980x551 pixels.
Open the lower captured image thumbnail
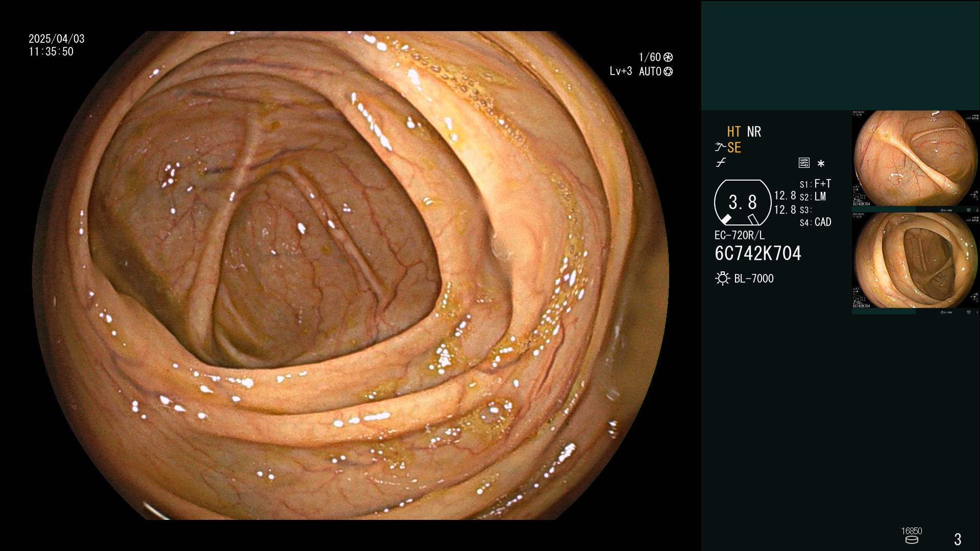pos(916,261)
